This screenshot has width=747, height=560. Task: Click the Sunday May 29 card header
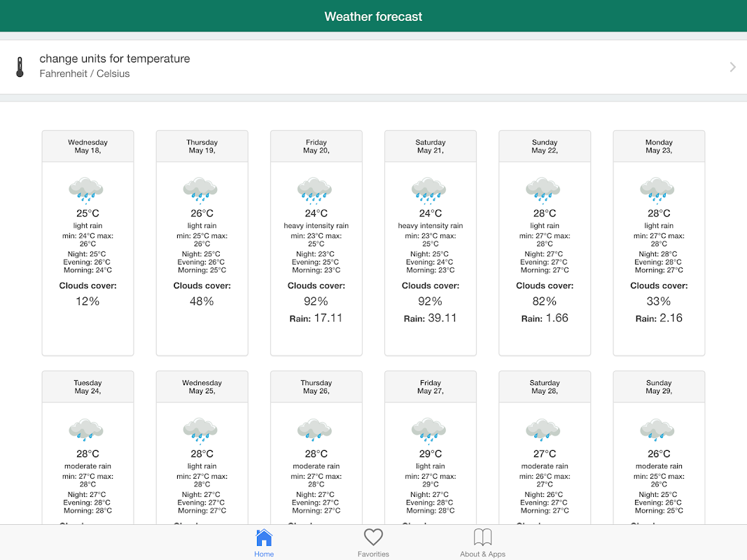pyautogui.click(x=659, y=386)
